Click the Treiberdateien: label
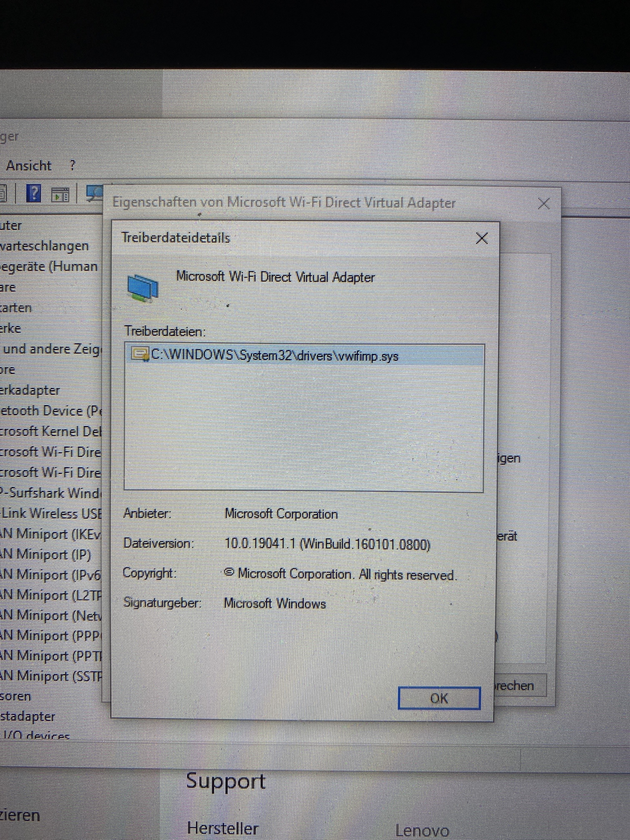 tap(165, 331)
